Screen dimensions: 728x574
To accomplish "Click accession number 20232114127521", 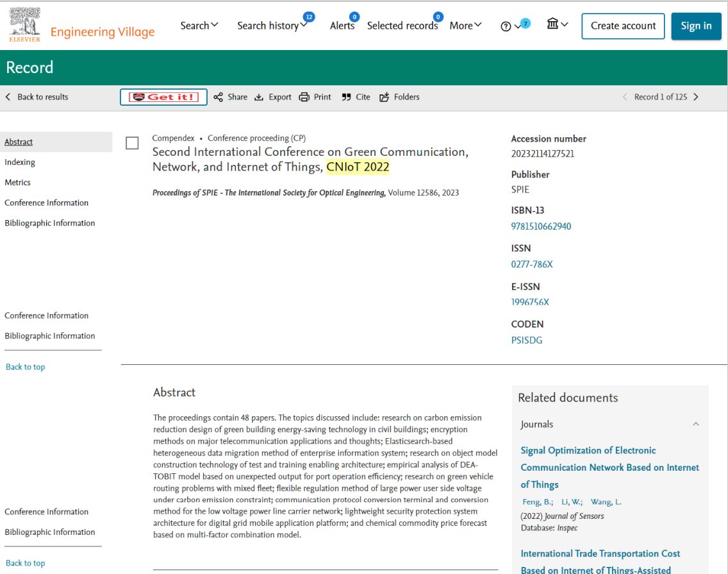I will [x=542, y=154].
